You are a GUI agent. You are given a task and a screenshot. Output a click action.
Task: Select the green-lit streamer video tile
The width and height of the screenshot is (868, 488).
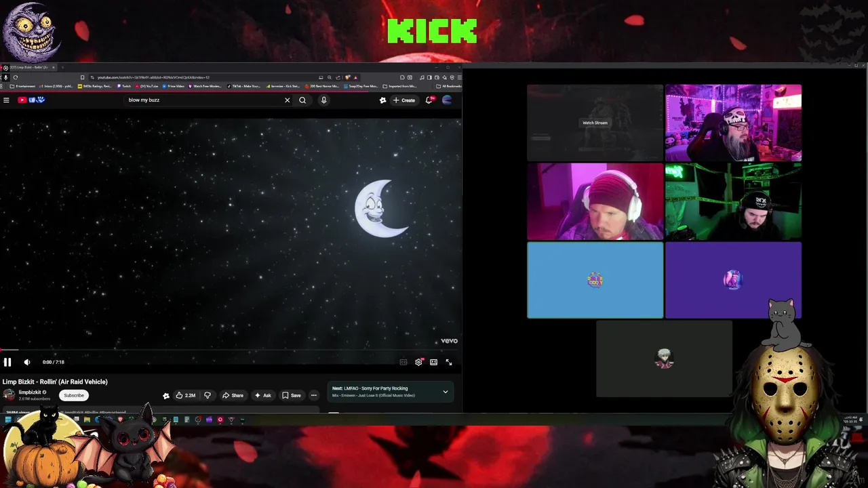733,201
